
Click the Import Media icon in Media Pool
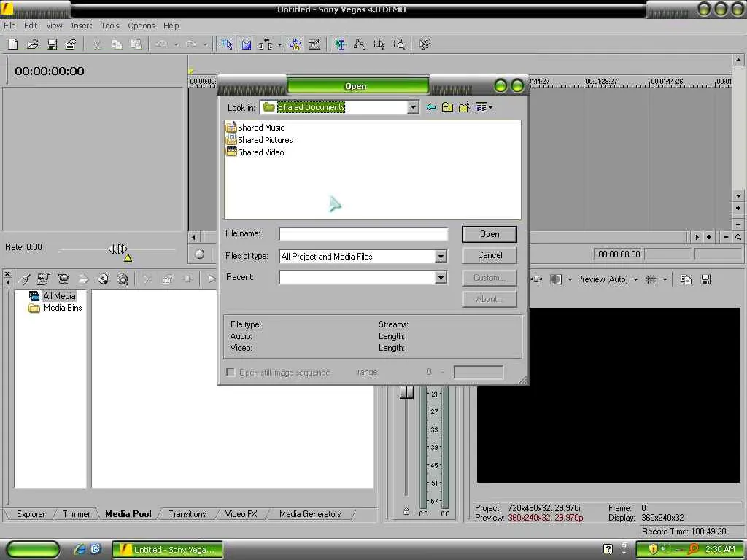[x=43, y=279]
